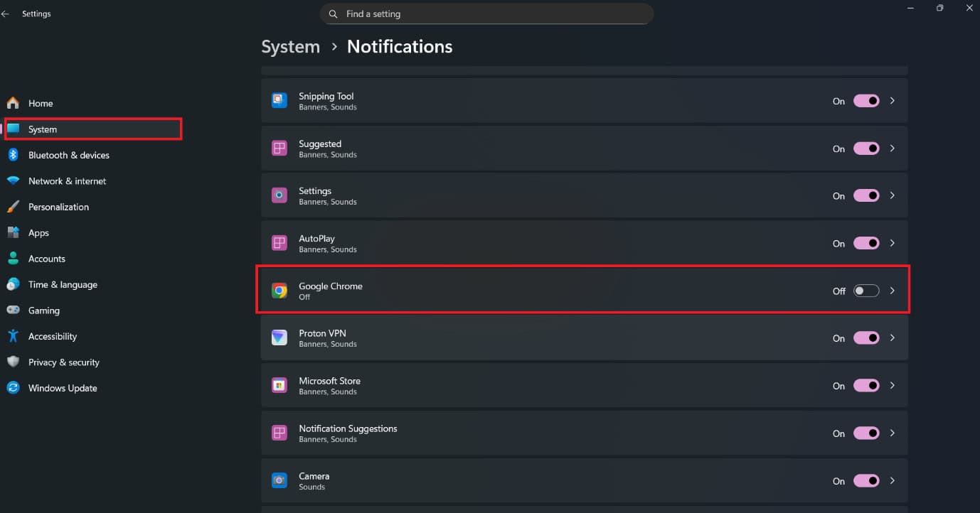Click the AutoPlay app icon
This screenshot has width=980, height=513.
pyautogui.click(x=279, y=243)
